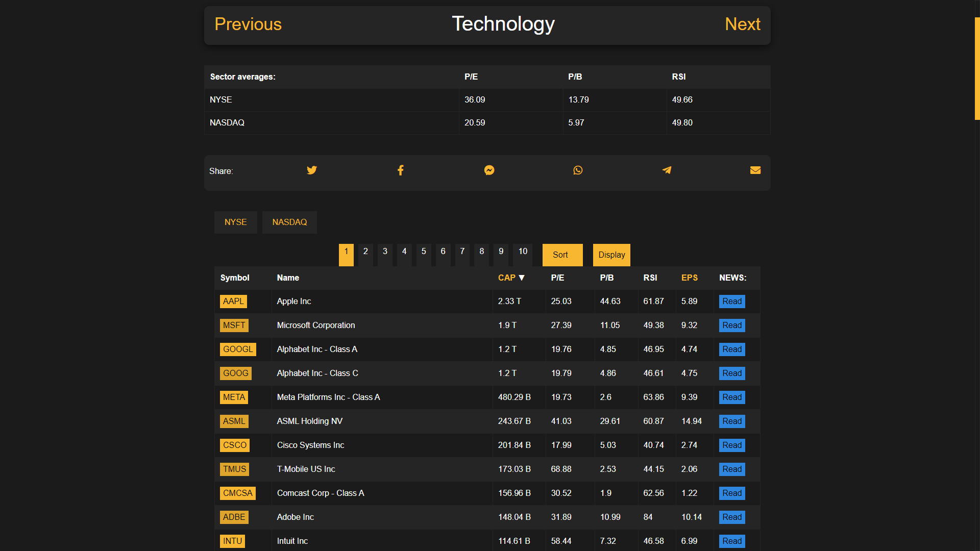Share page via Twitter icon
The width and height of the screenshot is (980, 551).
click(312, 170)
